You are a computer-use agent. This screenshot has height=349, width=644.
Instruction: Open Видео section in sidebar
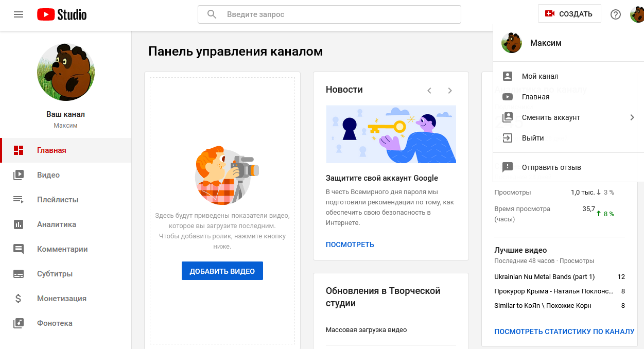66,175
